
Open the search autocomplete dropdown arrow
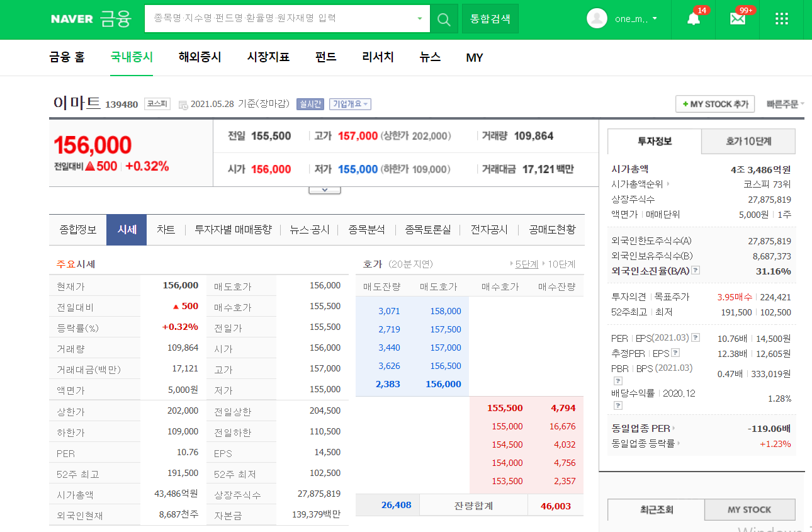pos(420,19)
